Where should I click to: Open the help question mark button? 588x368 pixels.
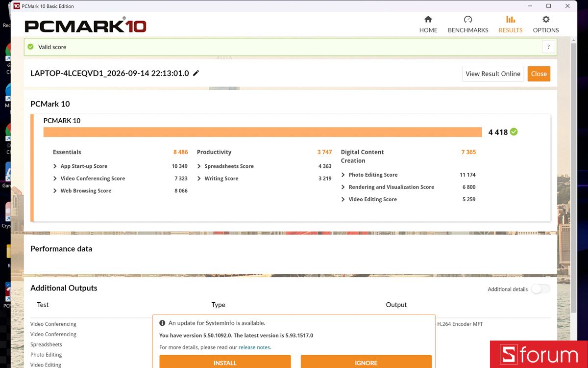548,47
